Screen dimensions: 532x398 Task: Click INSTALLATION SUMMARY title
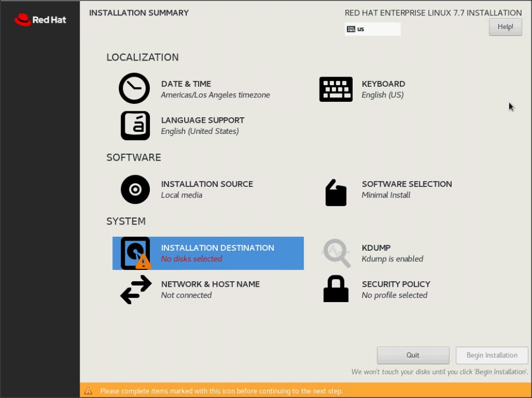[139, 13]
